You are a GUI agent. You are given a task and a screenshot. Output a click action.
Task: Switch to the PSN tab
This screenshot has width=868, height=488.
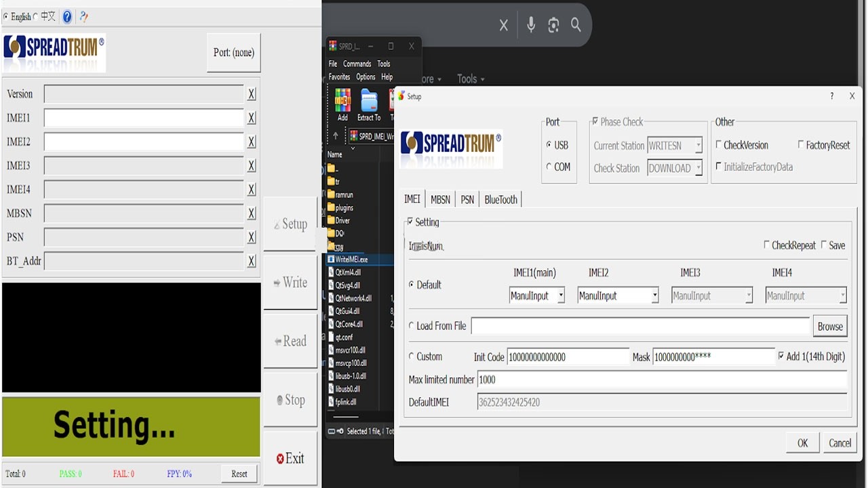(467, 199)
